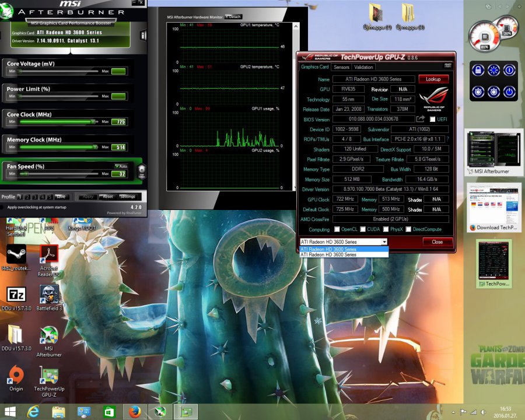
Task: Click the Memory Clock slider
Action: pyautogui.click(x=58, y=147)
